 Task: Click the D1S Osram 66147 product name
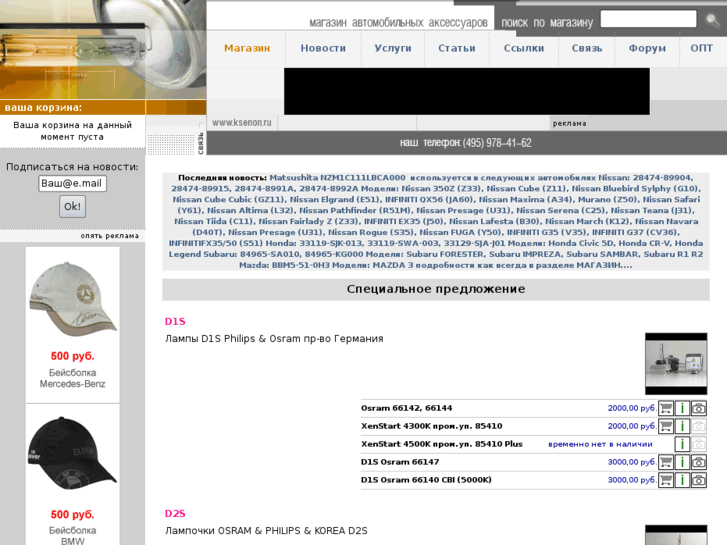[400, 462]
